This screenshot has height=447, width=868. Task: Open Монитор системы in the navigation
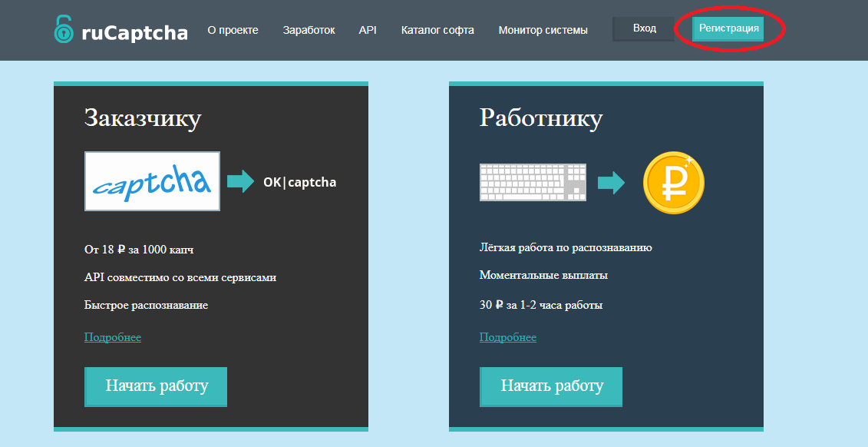coord(543,30)
